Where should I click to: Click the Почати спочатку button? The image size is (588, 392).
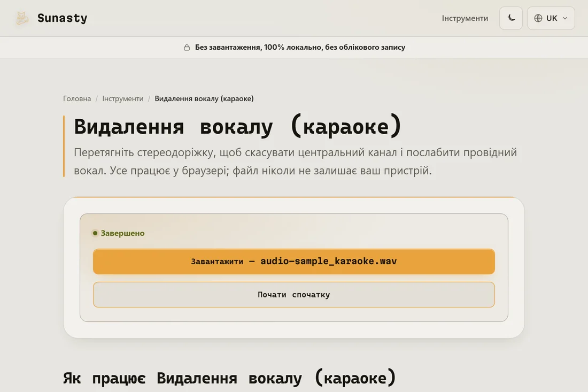tap(293, 295)
